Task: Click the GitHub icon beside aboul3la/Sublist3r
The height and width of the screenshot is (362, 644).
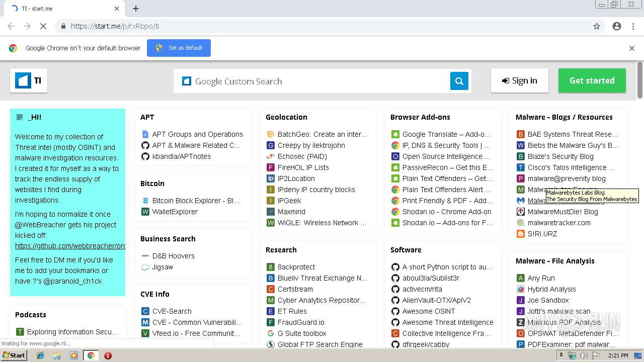Action: pos(395,278)
